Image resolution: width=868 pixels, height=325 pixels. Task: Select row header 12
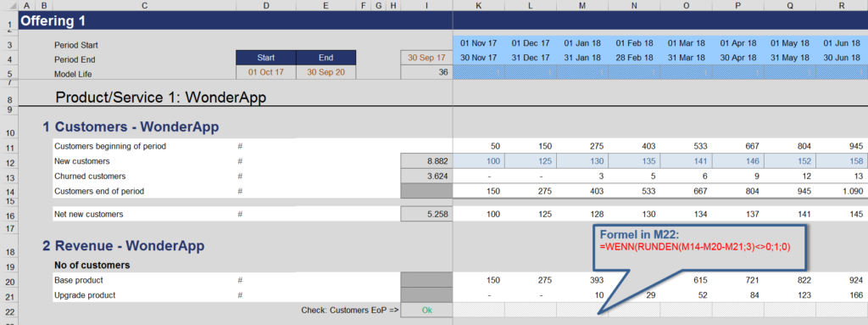8,162
